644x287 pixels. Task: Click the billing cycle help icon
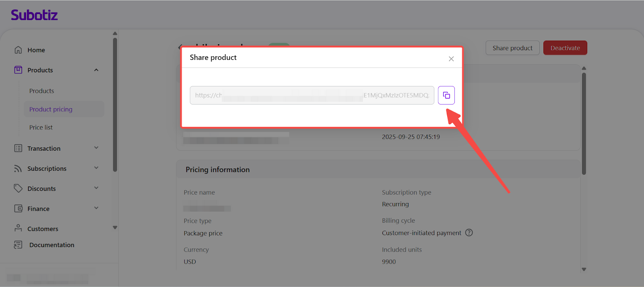(x=469, y=233)
